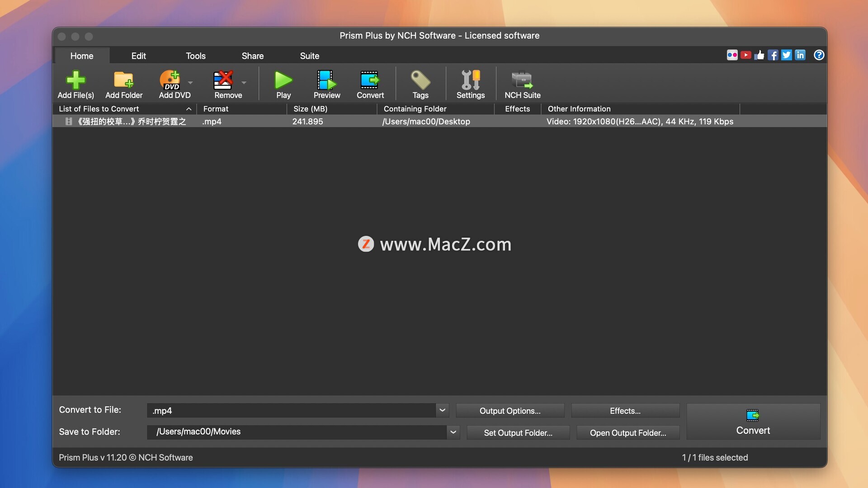Click the Video: 1920x1080 info cell
Viewport: 868px width, 488px height.
tap(640, 122)
